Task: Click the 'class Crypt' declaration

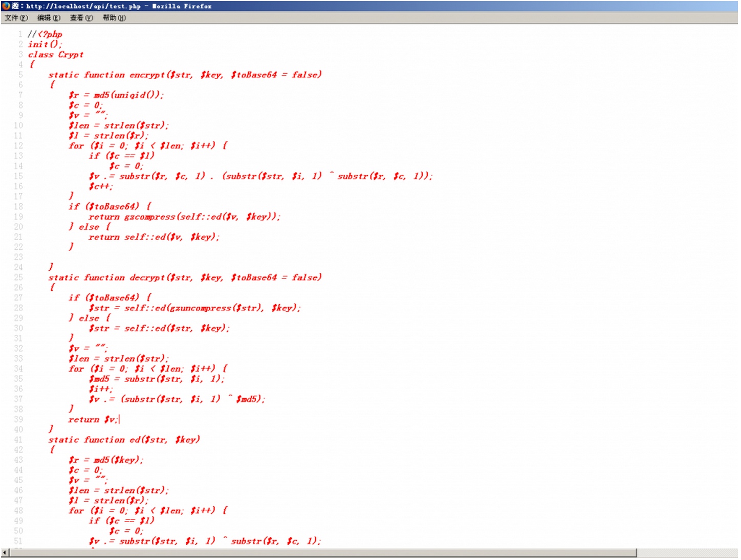Action: click(x=56, y=55)
